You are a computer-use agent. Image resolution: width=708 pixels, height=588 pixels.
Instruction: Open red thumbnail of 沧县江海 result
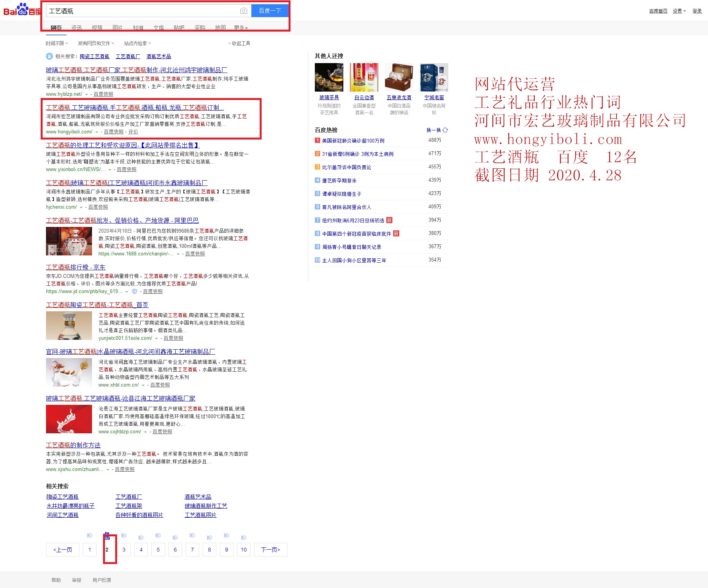(x=69, y=419)
